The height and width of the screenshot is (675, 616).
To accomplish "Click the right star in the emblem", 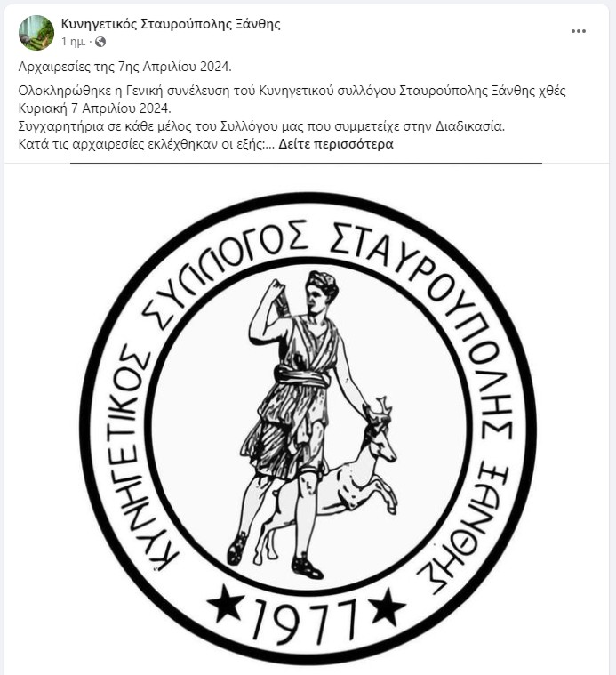I will (388, 607).
